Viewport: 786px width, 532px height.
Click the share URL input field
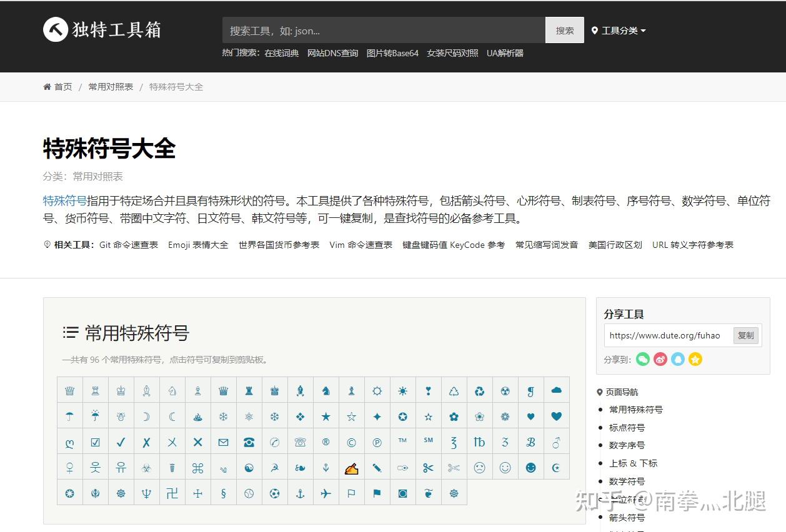(665, 335)
